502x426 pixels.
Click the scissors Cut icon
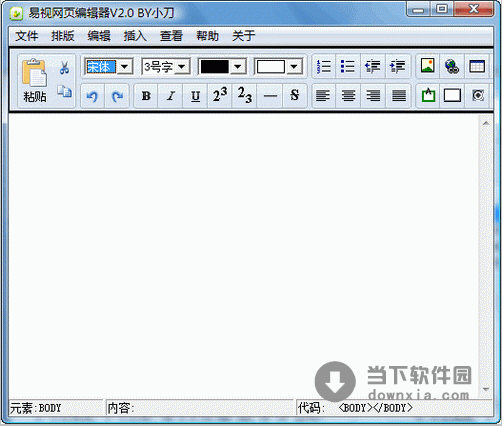coord(64,68)
